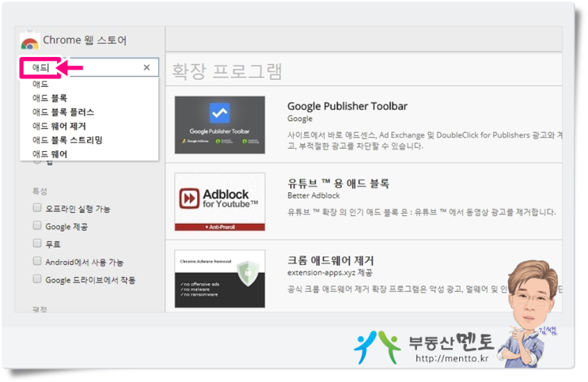
Task: Pick suggestion '애드 블록 스트리밍'
Action: pyautogui.click(x=67, y=140)
